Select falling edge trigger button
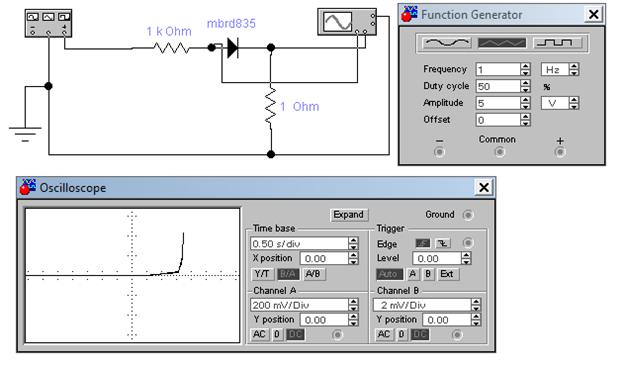 click(442, 243)
